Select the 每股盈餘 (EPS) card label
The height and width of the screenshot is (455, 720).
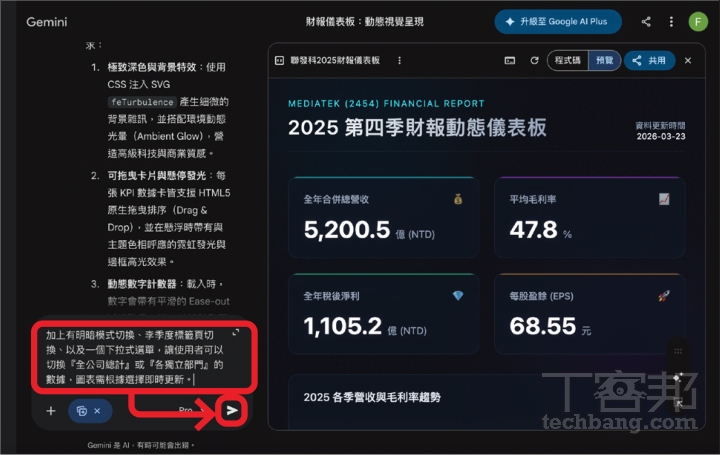(541, 296)
